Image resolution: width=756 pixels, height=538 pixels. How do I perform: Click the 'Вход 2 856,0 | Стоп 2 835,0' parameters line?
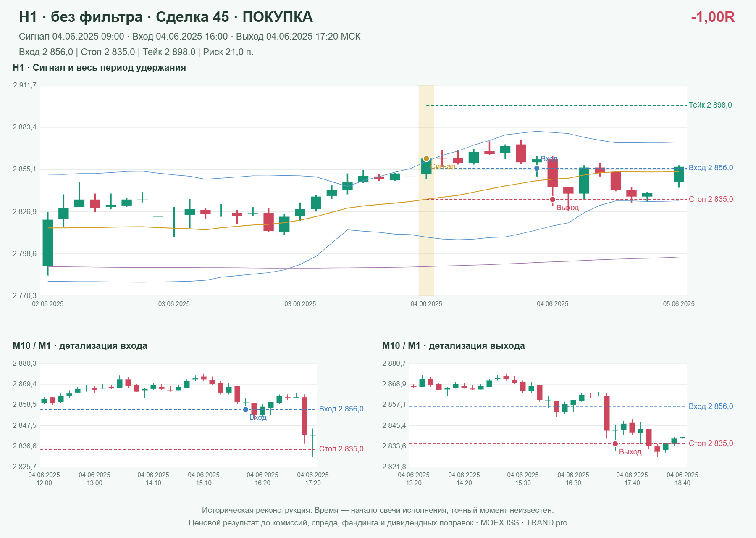(x=136, y=52)
